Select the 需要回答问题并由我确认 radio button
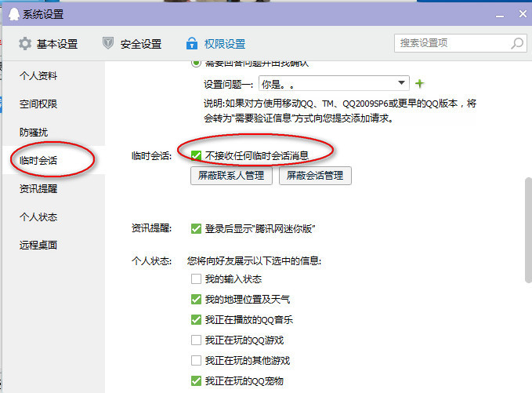This screenshot has height=393, width=532. click(x=196, y=62)
